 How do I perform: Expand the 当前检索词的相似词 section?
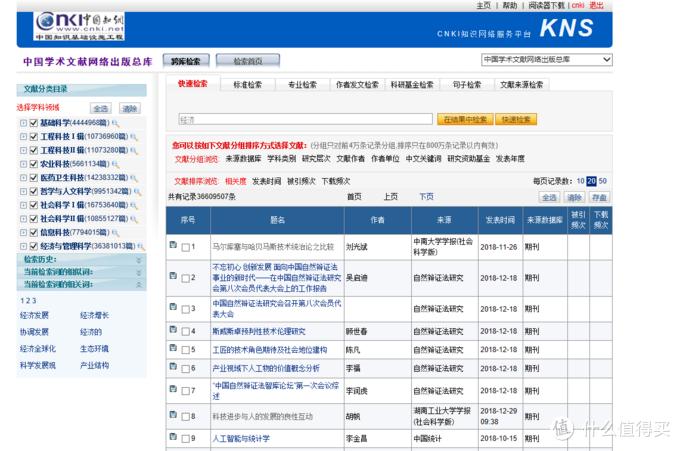tap(139, 272)
